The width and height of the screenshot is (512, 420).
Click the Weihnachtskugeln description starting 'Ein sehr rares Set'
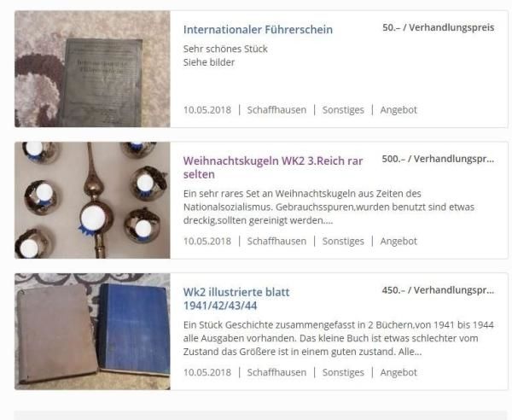coord(329,207)
